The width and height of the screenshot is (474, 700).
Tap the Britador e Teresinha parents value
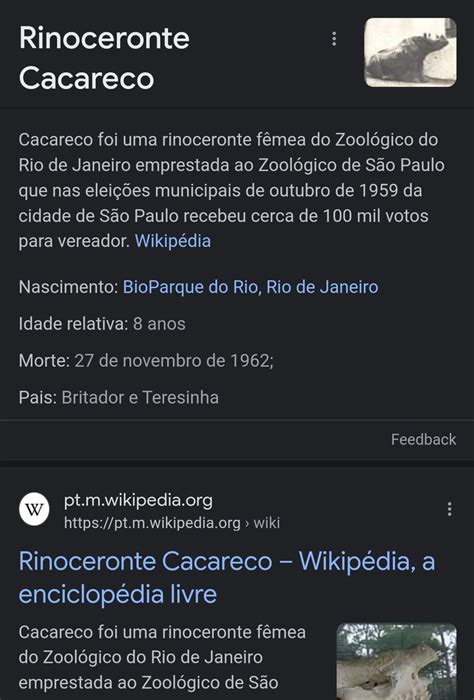coord(140,397)
